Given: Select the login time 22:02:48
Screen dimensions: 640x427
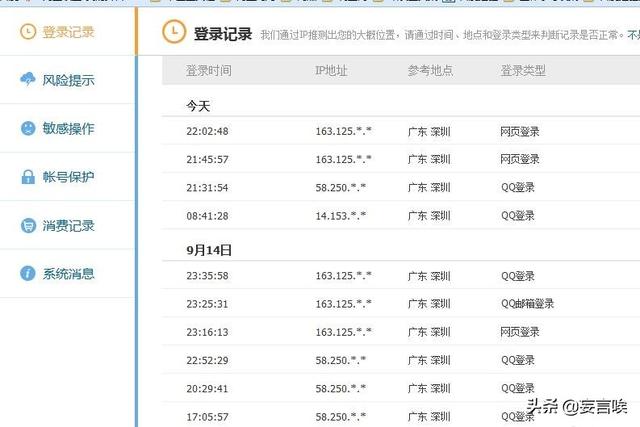Looking at the screenshot, I should [207, 131].
